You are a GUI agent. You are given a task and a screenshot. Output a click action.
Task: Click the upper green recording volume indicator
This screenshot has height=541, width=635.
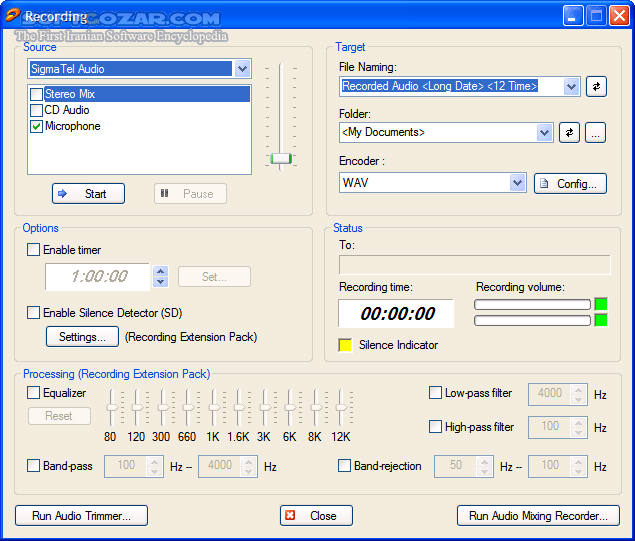600,304
